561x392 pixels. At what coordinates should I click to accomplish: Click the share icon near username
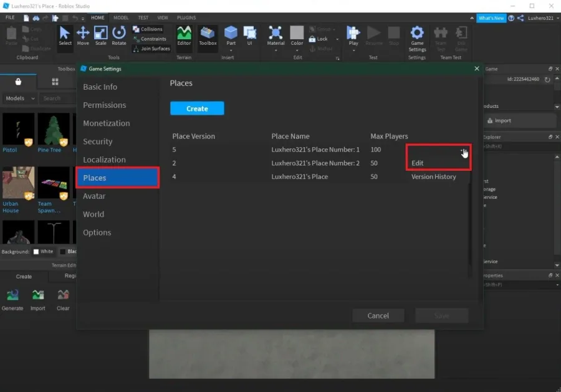[x=520, y=18]
